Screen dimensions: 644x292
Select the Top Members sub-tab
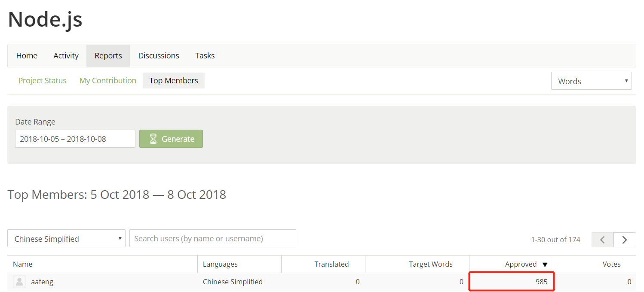174,81
